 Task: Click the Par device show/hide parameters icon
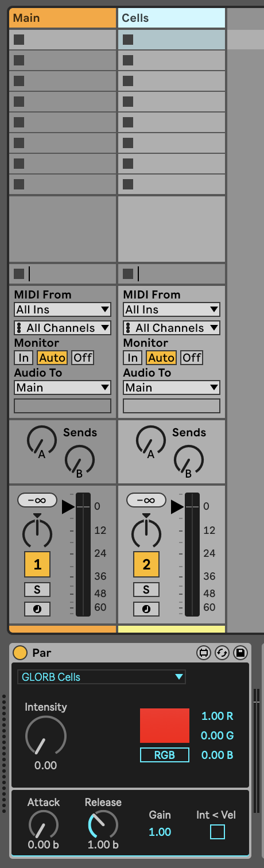pyautogui.click(x=203, y=653)
